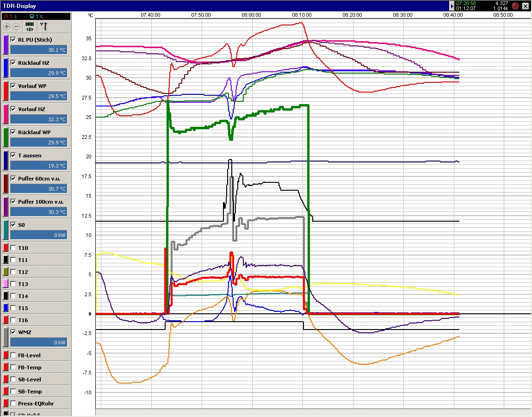
Task: Click the zoom in plus icon
Action: coord(6,26)
